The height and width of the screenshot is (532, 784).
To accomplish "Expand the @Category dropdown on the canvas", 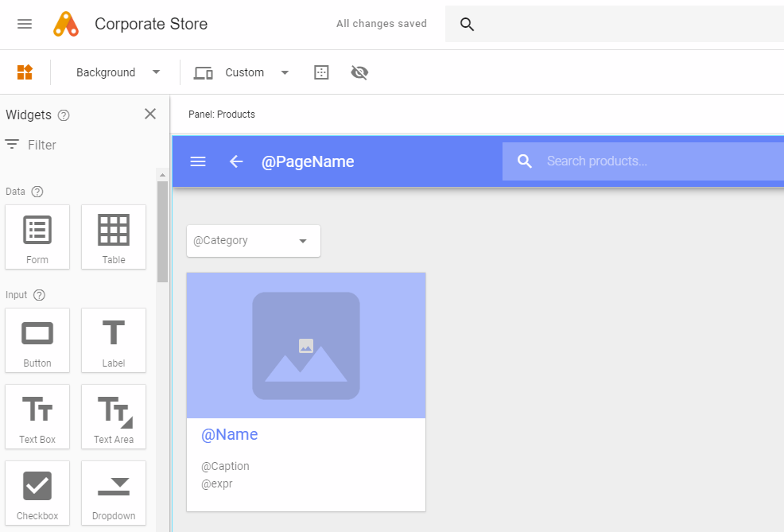I will 302,241.
